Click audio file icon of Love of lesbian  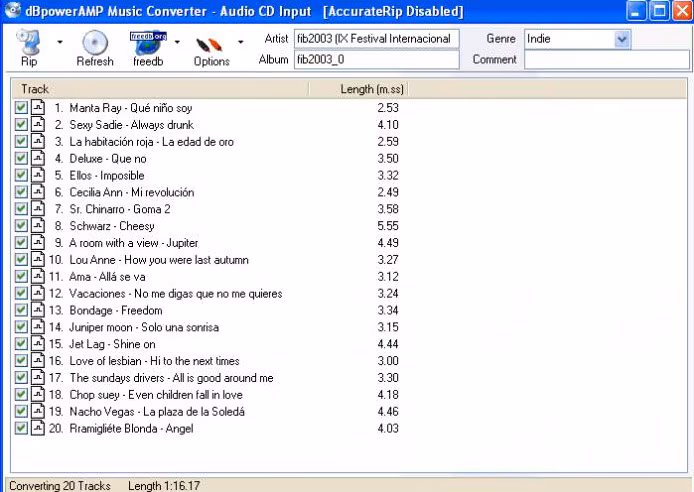(x=38, y=360)
